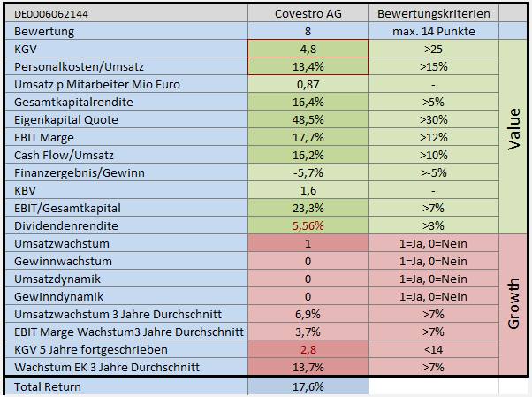The image size is (532, 397).
Task: Click the KGV 5 Jahre fortgeschrieben value 2,8
Action: (308, 349)
